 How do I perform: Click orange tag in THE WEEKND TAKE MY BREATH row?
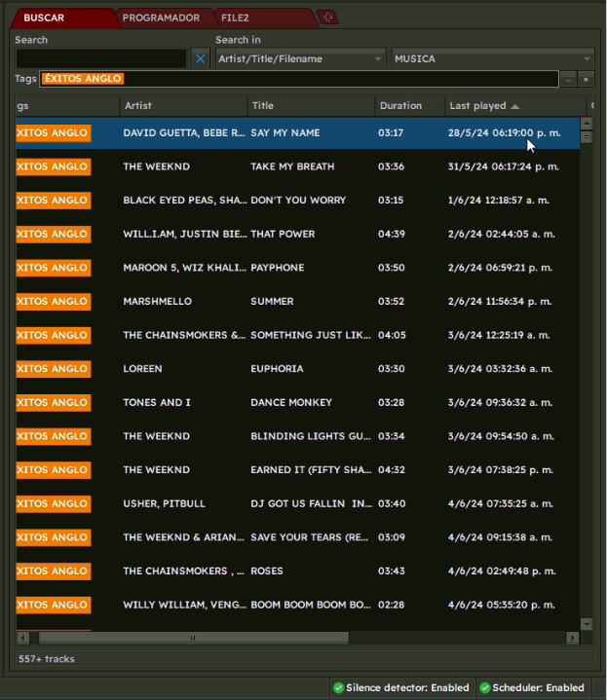point(54,166)
